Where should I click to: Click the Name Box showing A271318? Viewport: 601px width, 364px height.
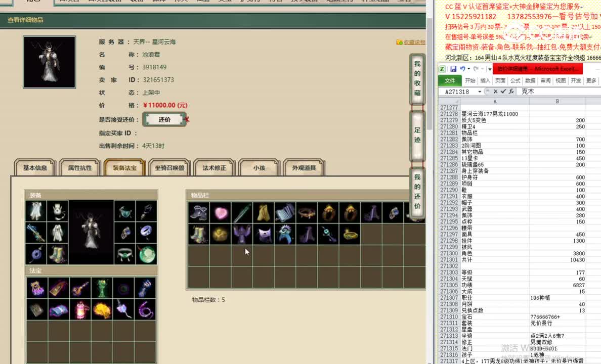[x=458, y=92]
